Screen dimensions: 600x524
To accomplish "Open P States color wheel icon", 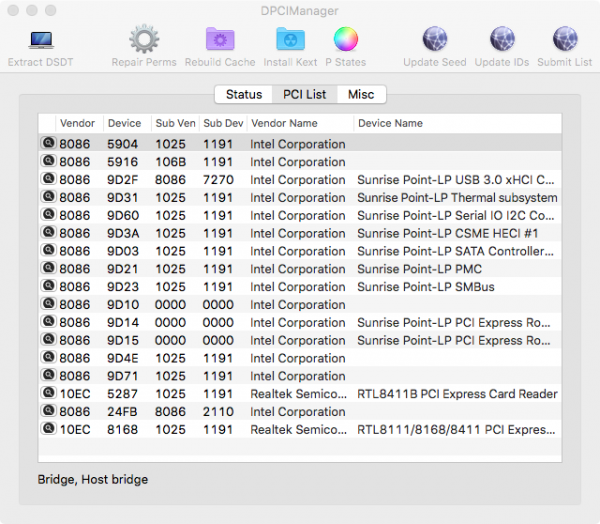I will pos(345,40).
